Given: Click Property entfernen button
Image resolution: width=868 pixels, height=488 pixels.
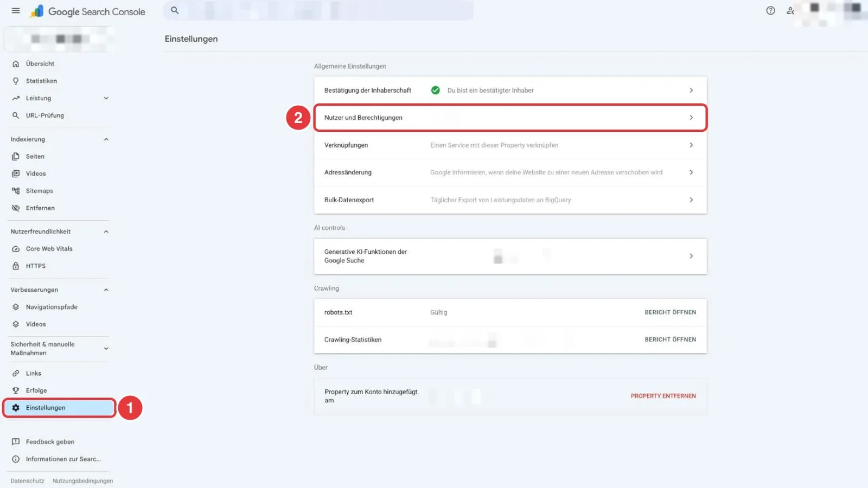Looking at the screenshot, I should (663, 396).
